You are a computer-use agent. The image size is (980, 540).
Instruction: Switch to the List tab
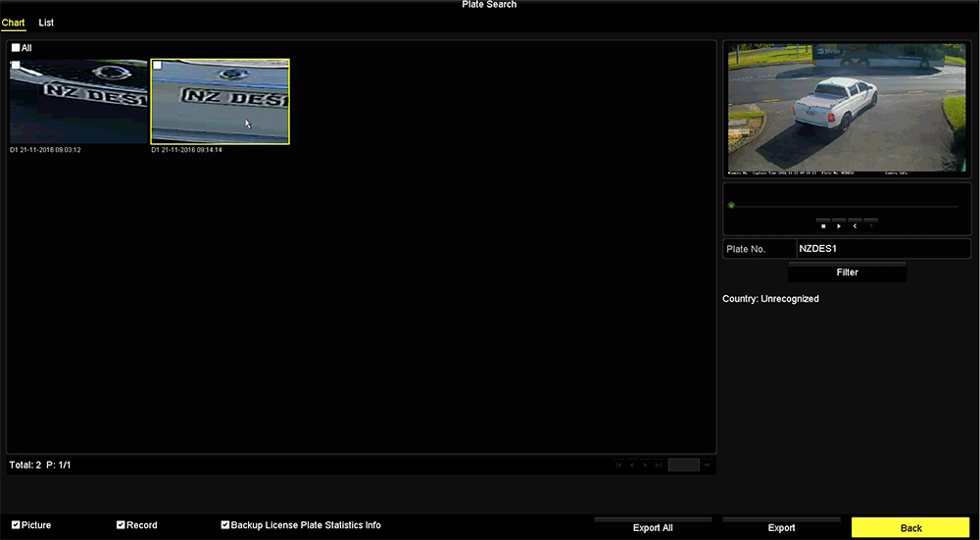(x=46, y=23)
